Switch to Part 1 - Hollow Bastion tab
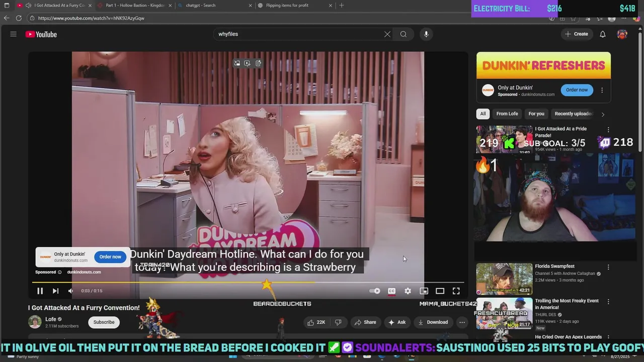This screenshot has width=644, height=362. pos(135,6)
